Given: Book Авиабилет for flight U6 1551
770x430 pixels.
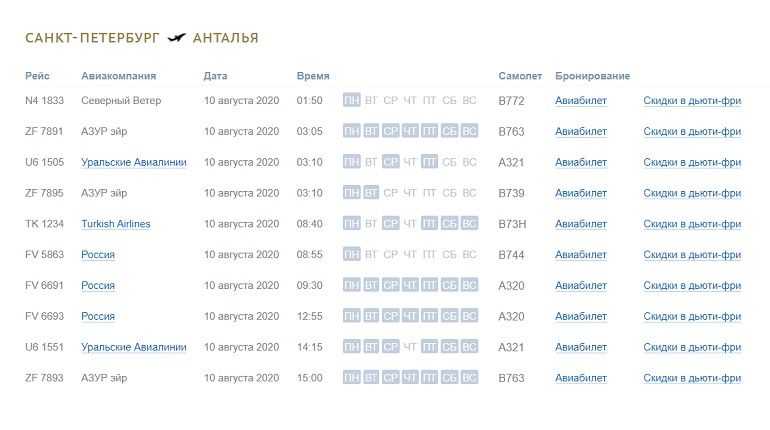Looking at the screenshot, I should click(581, 347).
